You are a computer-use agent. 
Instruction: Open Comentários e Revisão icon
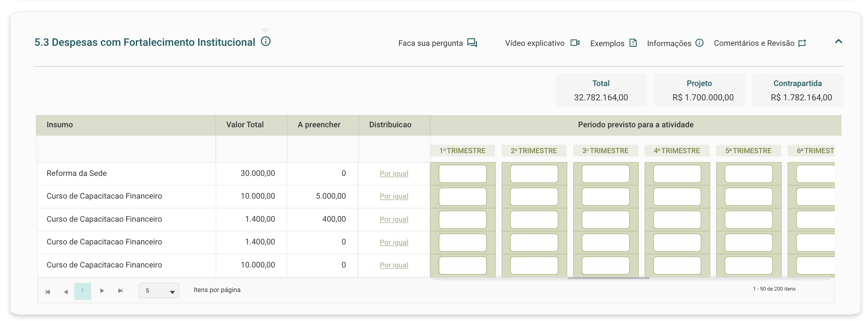pyautogui.click(x=802, y=43)
